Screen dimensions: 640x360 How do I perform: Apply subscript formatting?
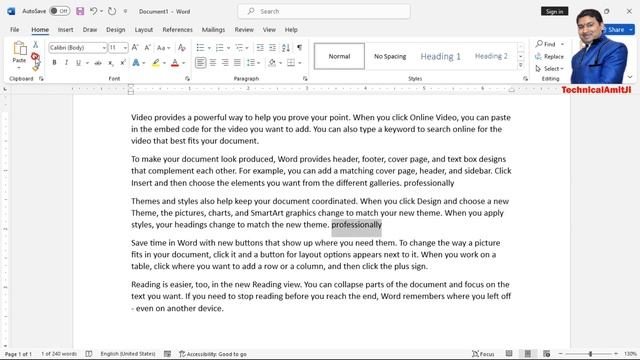110,63
